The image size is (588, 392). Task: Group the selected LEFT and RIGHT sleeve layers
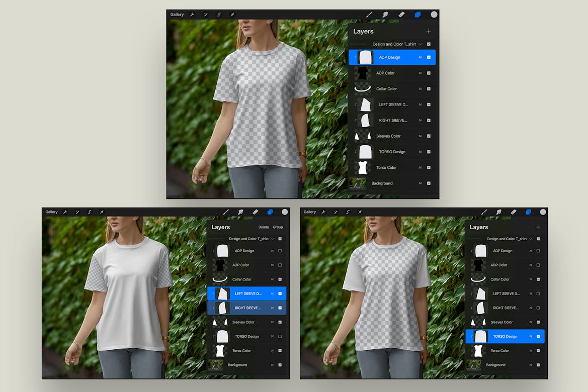pyautogui.click(x=277, y=227)
